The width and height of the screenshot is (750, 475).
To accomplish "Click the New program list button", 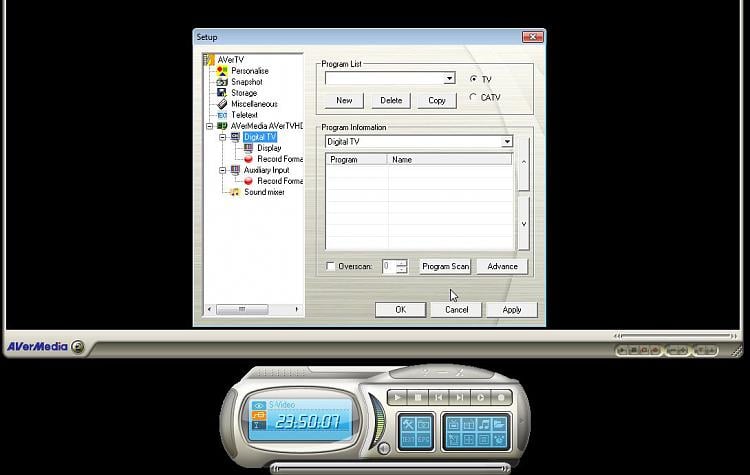I will click(344, 100).
